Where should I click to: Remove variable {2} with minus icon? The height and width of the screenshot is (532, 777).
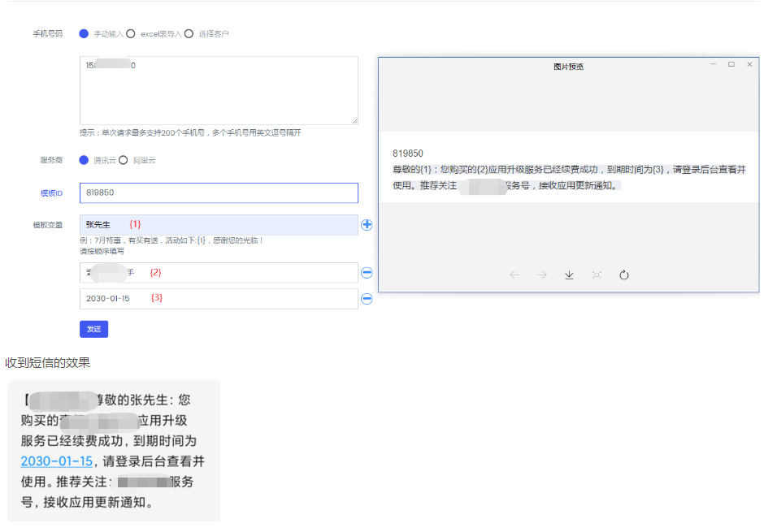click(x=367, y=272)
